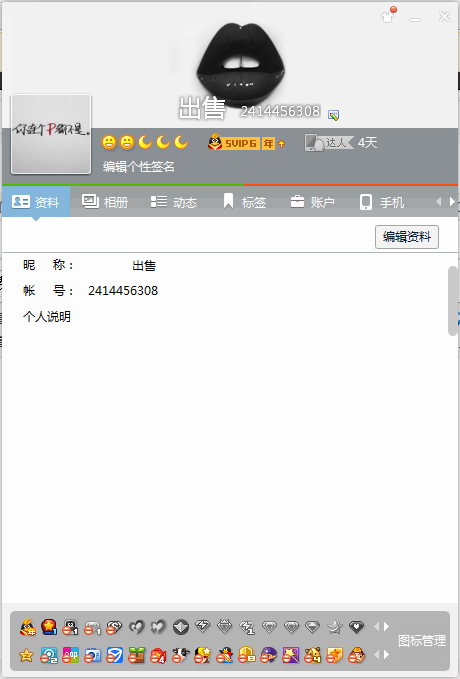Screen dimensions: 460x679
Task: Switch to the 资料 tab
Action: 36,202
